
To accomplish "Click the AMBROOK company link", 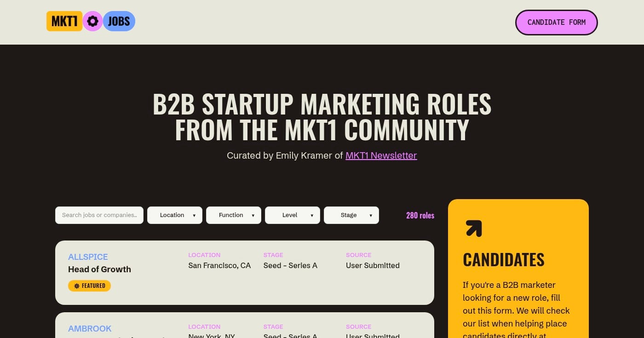I will (90, 328).
